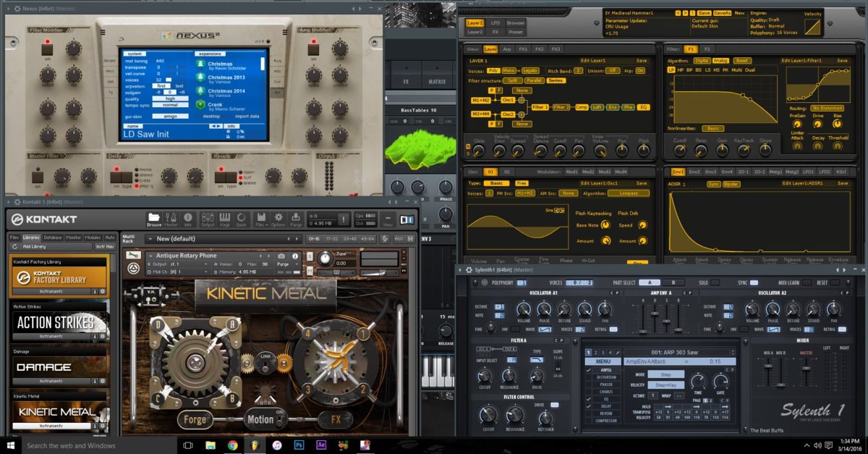The width and height of the screenshot is (868, 454).
Task: Switch to Kontakt Files tab
Action: (x=14, y=237)
